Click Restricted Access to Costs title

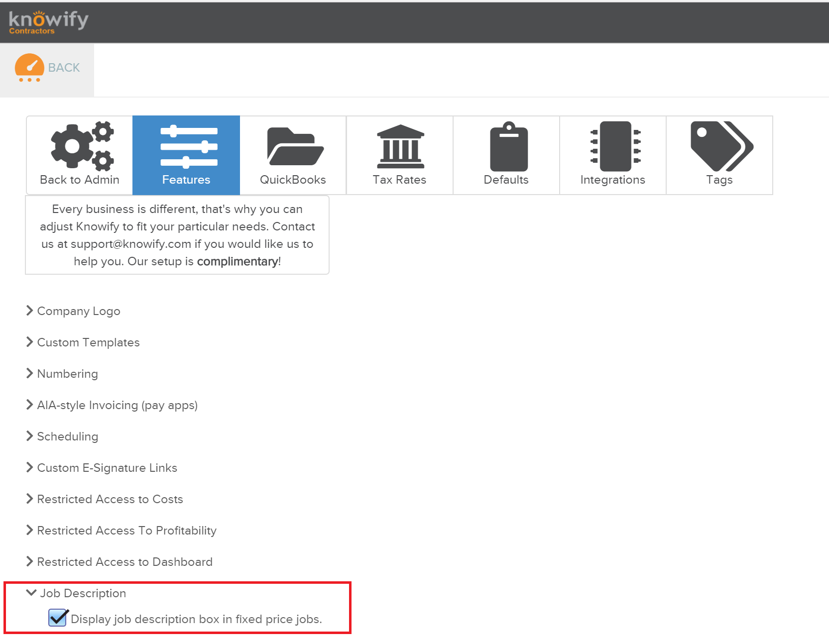[x=110, y=499]
